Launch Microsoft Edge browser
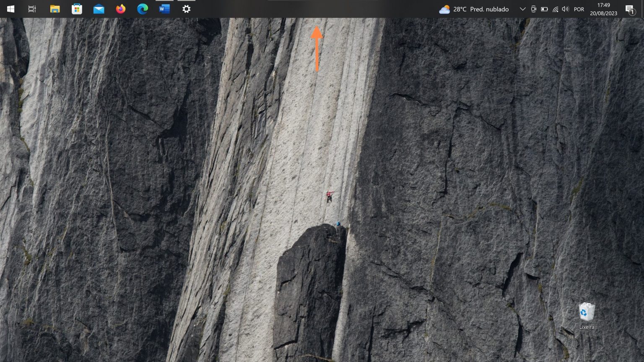Image resolution: width=644 pixels, height=362 pixels. [x=143, y=9]
